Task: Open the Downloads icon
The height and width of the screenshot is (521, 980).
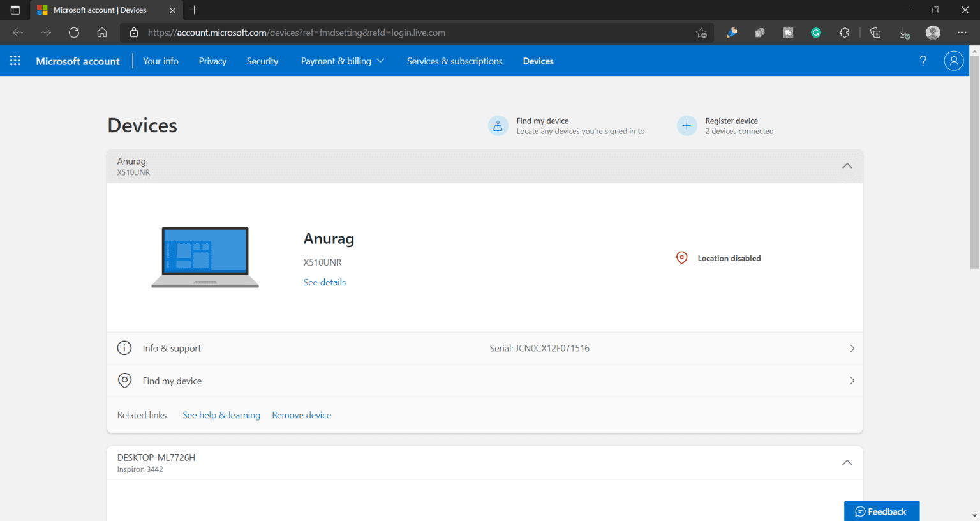Action: [x=905, y=33]
